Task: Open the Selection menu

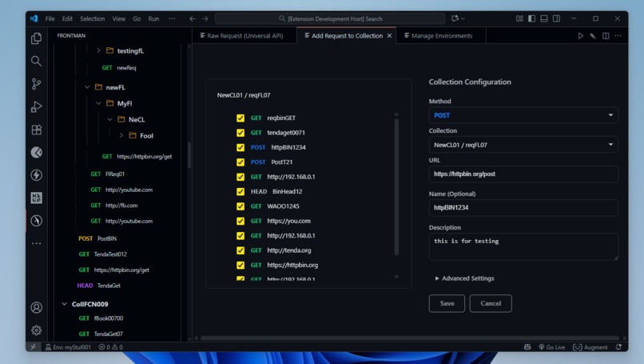Action: [93, 18]
